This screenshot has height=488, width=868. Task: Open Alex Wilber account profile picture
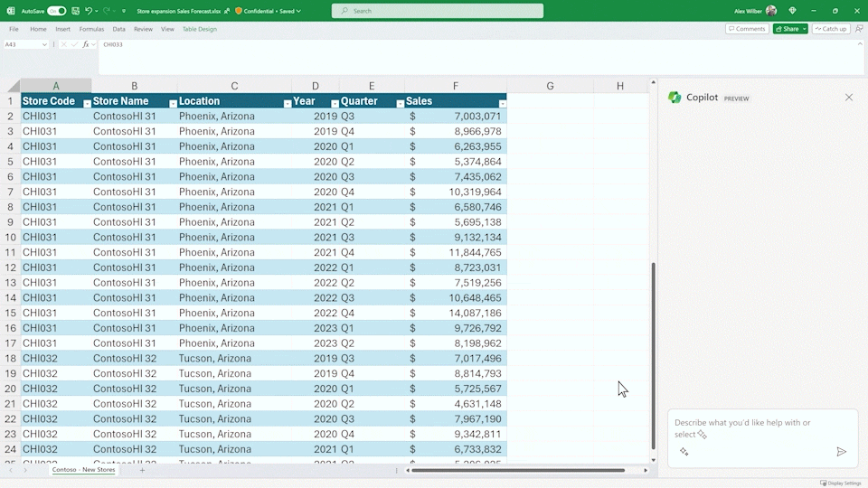(770, 11)
